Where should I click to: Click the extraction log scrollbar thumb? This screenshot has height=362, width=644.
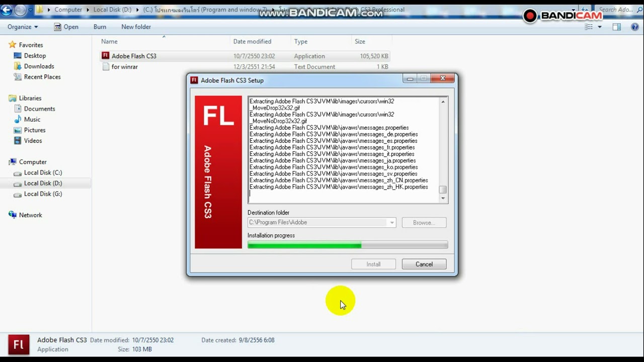click(443, 190)
